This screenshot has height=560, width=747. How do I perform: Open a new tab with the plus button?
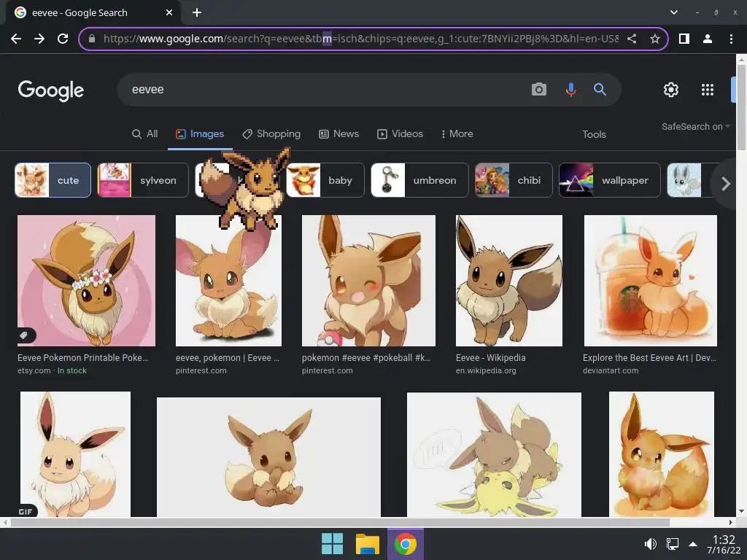point(197,12)
